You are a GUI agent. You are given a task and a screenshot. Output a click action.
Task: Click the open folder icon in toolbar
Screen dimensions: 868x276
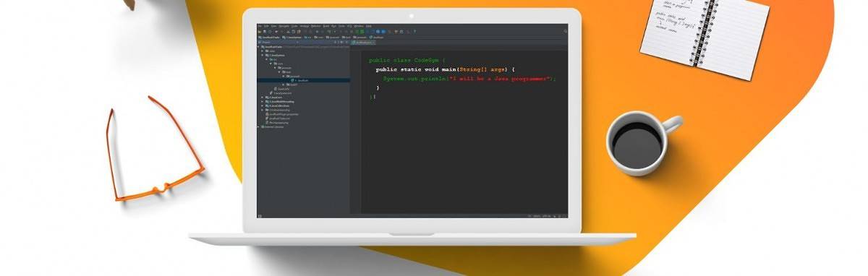(260, 32)
